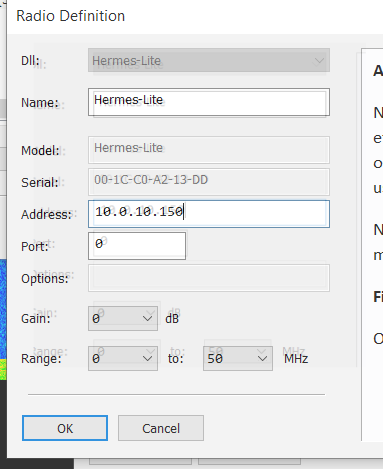
Task: Click the Name: label
Action: pos(40,103)
